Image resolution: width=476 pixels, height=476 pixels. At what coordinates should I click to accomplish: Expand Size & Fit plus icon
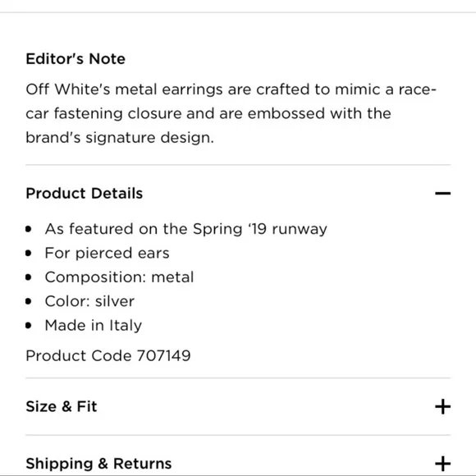[442, 406]
